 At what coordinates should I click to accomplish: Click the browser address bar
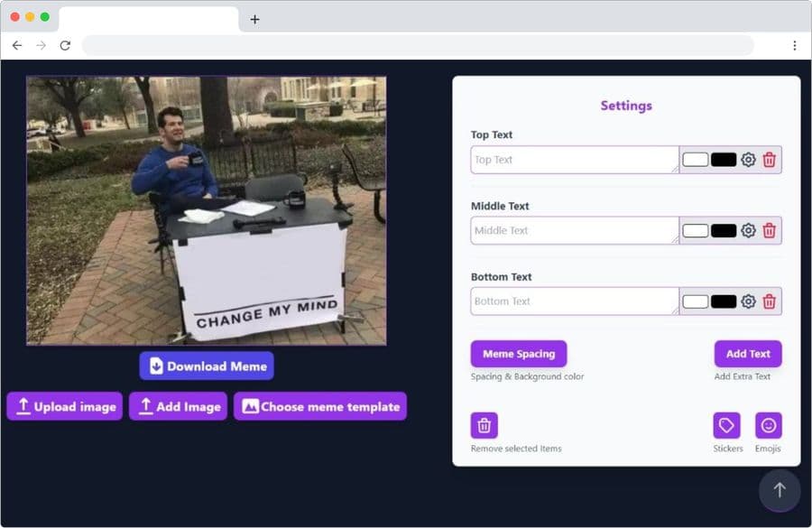tap(418, 46)
